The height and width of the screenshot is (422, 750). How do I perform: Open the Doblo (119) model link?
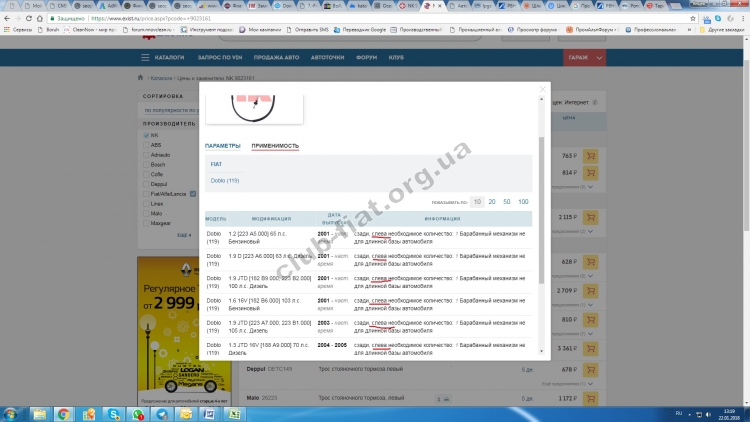pos(225,180)
